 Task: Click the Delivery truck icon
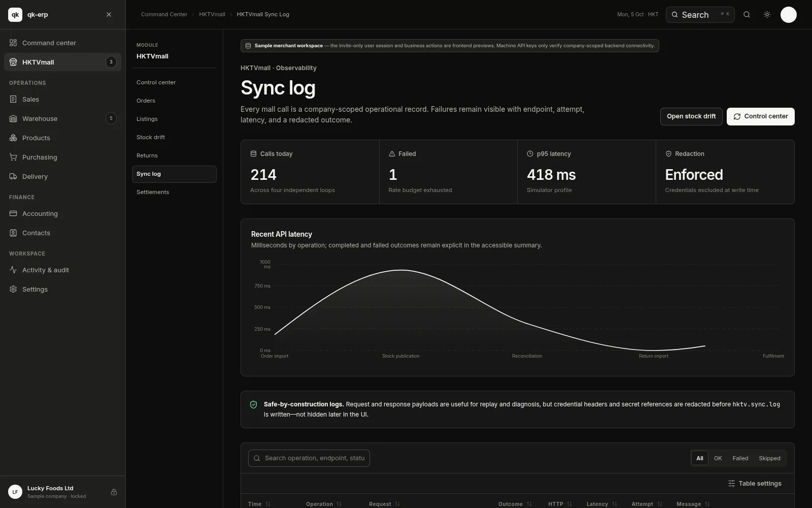click(13, 176)
